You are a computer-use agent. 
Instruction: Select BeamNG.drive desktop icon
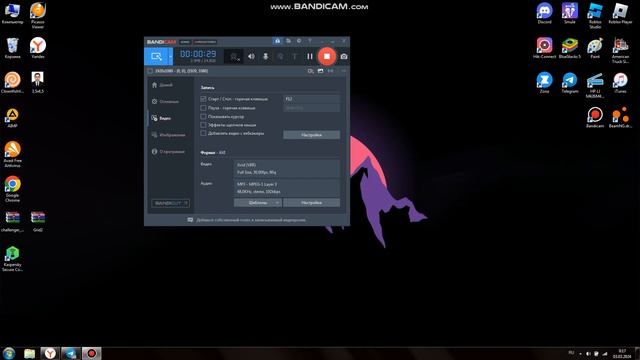tap(620, 118)
